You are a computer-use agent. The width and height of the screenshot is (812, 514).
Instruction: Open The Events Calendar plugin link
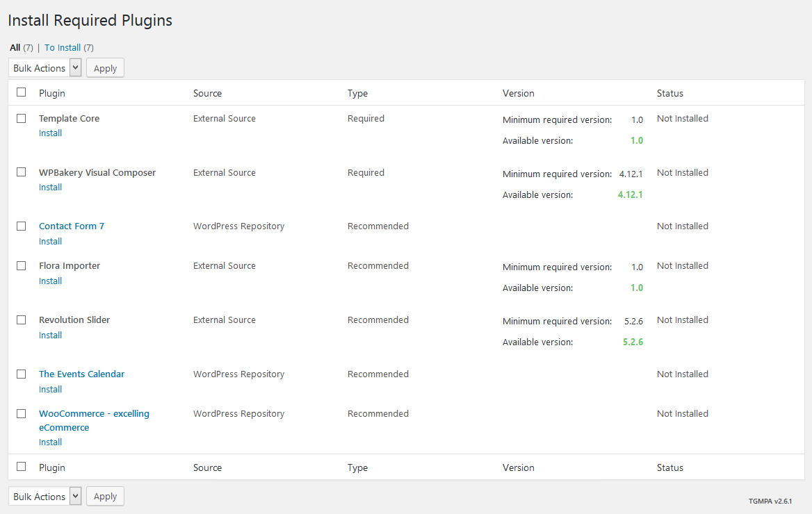pyautogui.click(x=81, y=374)
